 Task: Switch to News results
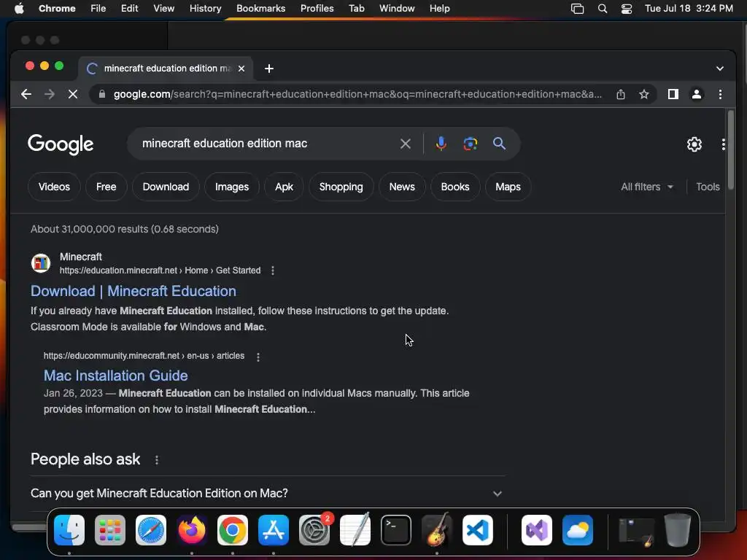[x=402, y=187]
